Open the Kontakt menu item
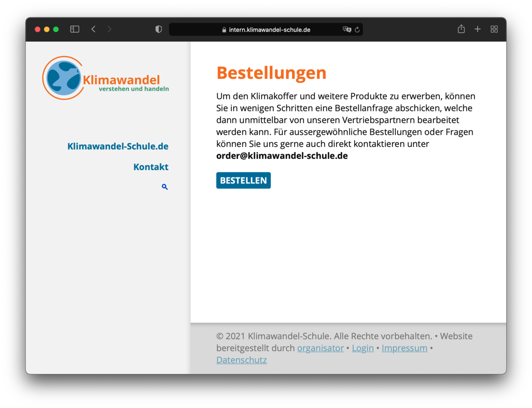Viewport: 532px width, 408px height. tap(151, 167)
